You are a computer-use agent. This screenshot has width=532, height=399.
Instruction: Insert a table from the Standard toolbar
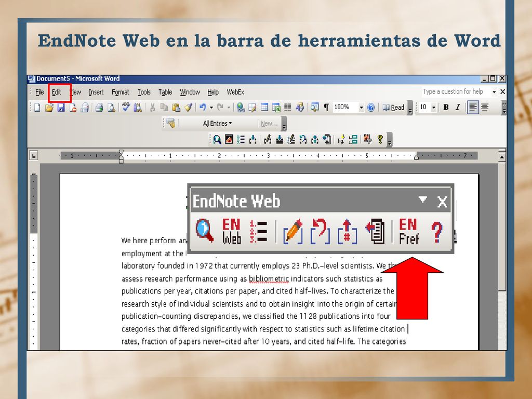264,108
